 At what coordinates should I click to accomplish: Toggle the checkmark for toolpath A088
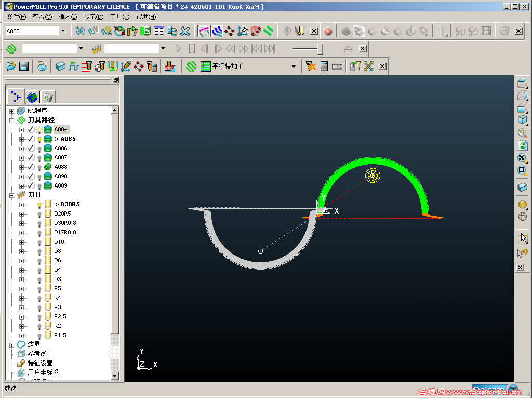31,167
